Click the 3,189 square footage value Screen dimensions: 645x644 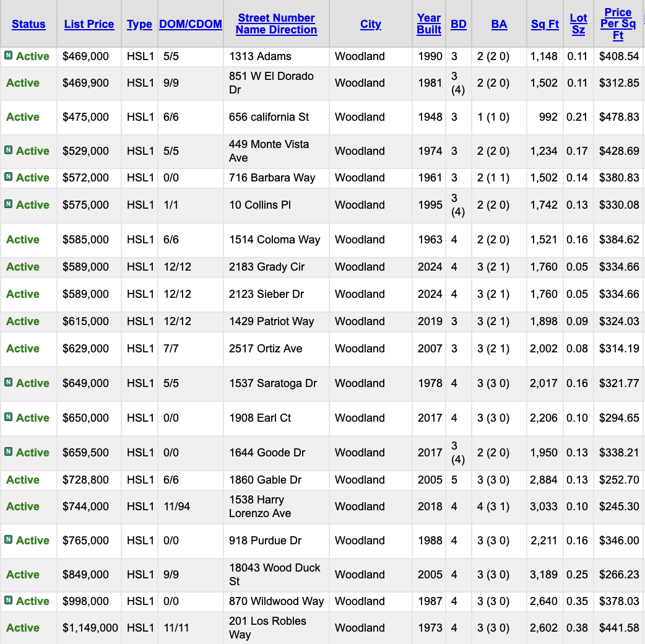coord(544,575)
